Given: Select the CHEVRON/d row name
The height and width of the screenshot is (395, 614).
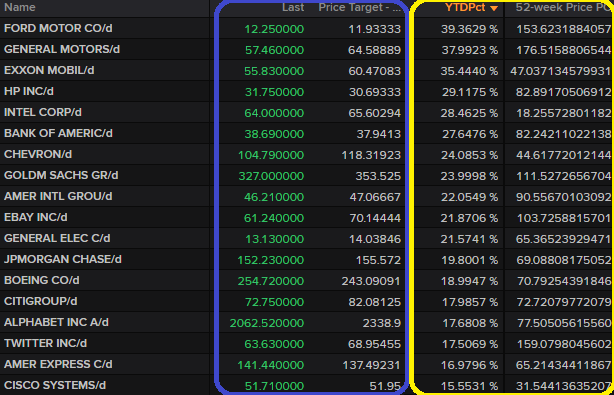Looking at the screenshot, I should tap(38, 154).
